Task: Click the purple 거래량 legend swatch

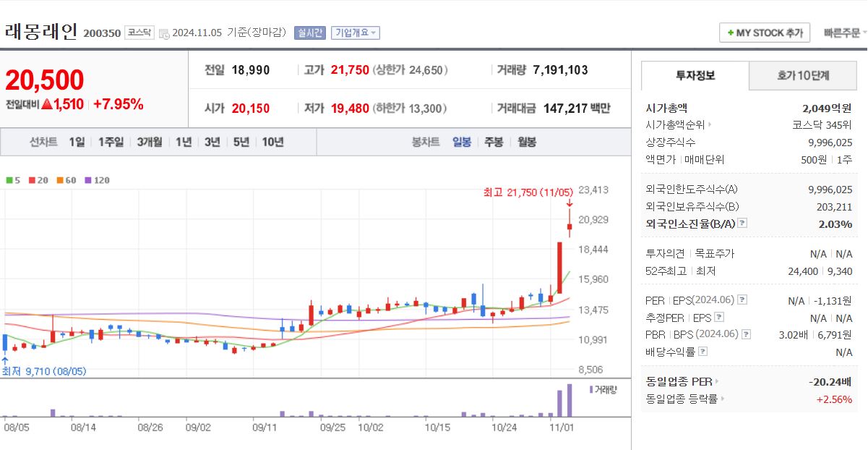Action: click(x=592, y=389)
